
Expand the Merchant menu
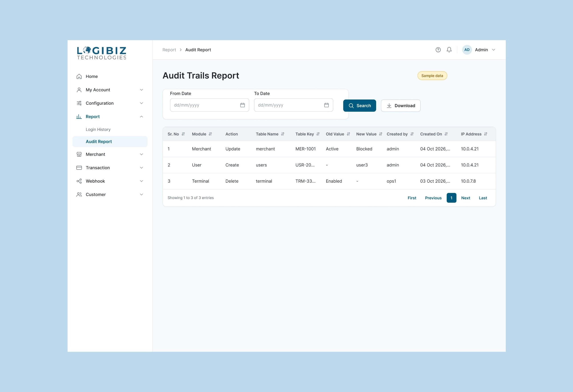click(110, 154)
